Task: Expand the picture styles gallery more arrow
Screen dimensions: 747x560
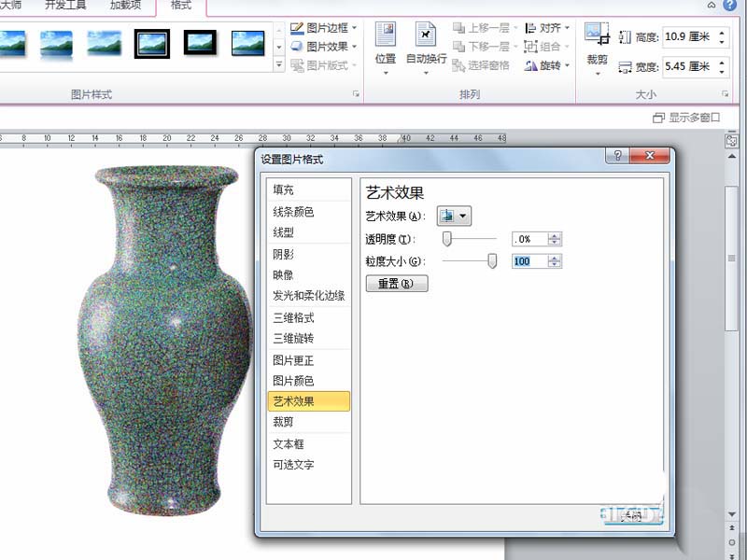Action: [x=278, y=65]
